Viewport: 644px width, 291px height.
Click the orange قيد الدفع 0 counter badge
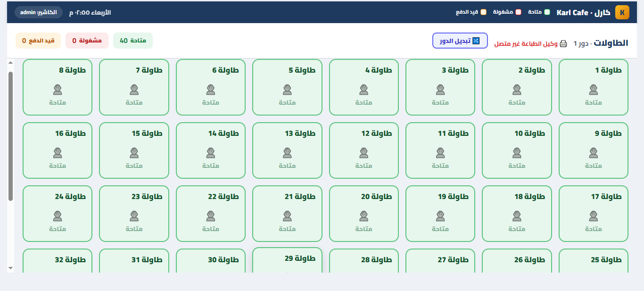[38, 41]
